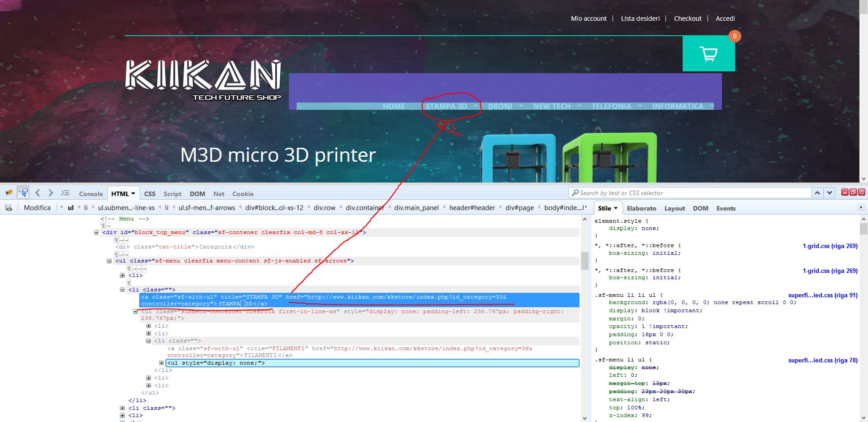This screenshot has height=422, width=868.
Task: Show more side panel tabs arrow
Action: tap(861, 208)
